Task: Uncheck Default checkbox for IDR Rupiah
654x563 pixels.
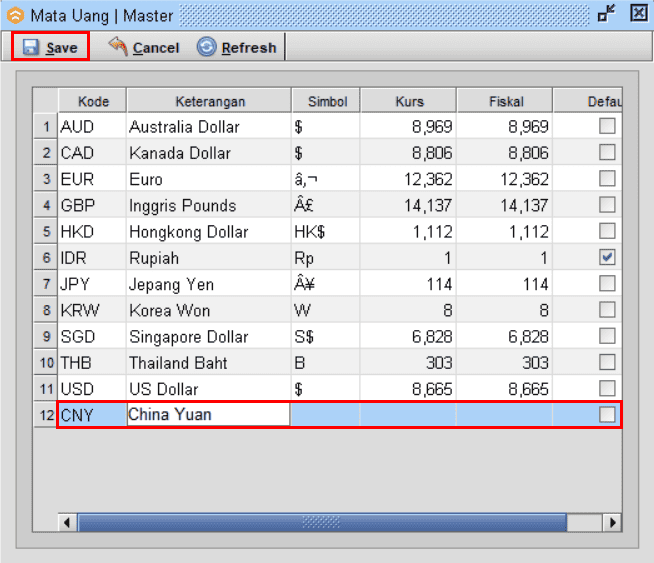Action: click(x=607, y=257)
